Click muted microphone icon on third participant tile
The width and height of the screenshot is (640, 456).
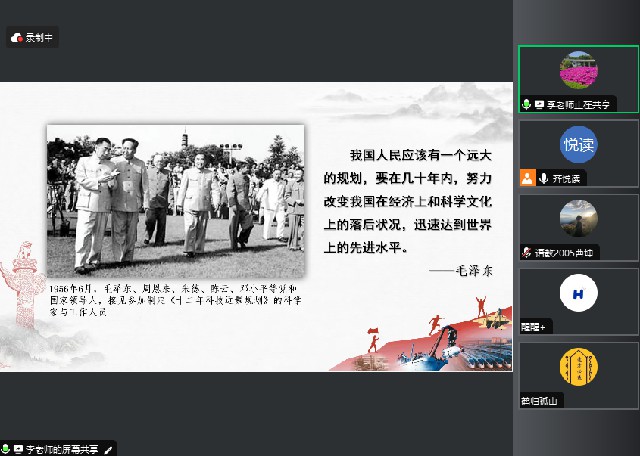pyautogui.click(x=526, y=253)
